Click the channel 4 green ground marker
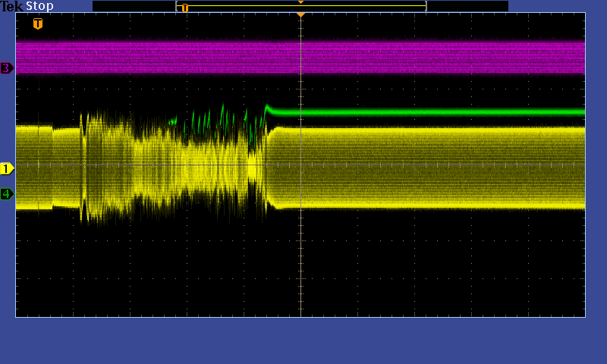 [x=7, y=194]
